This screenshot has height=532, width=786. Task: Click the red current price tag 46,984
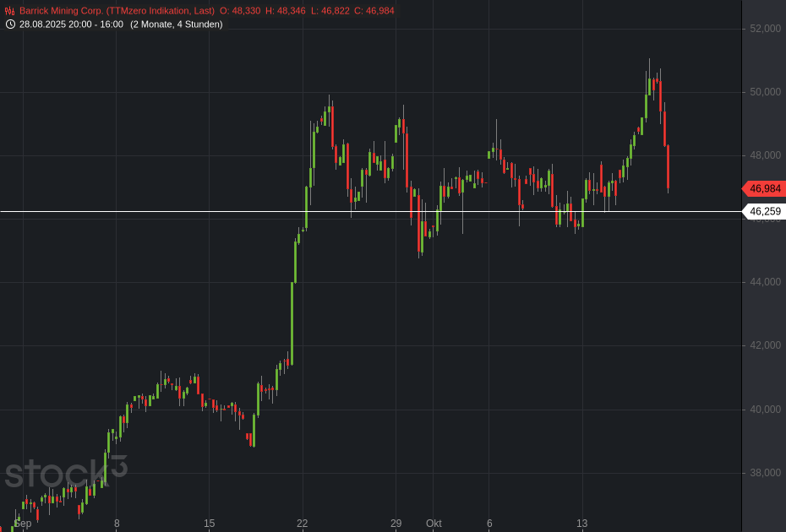pos(764,189)
